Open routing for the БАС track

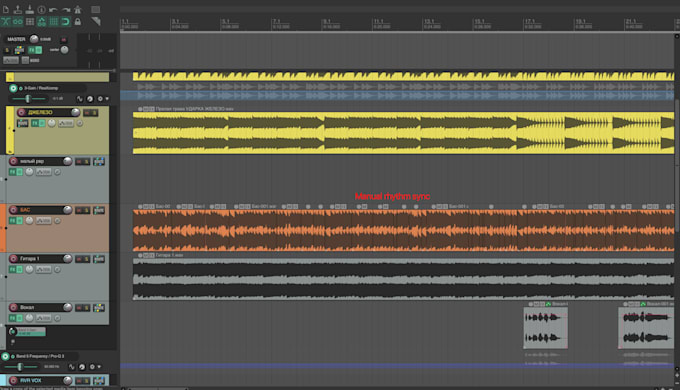coord(99,210)
